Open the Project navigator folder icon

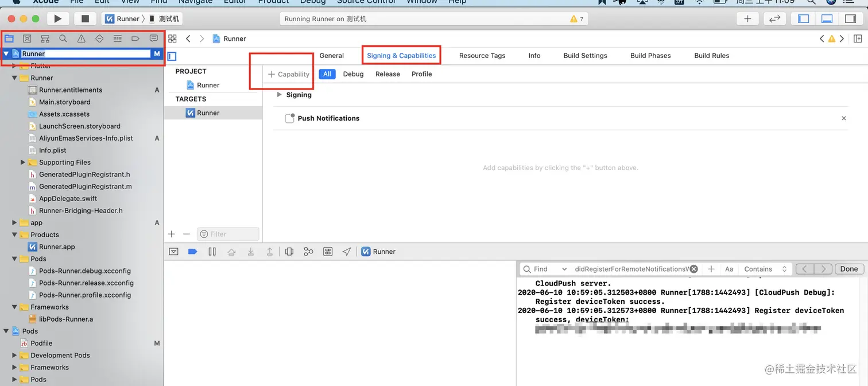coord(9,39)
